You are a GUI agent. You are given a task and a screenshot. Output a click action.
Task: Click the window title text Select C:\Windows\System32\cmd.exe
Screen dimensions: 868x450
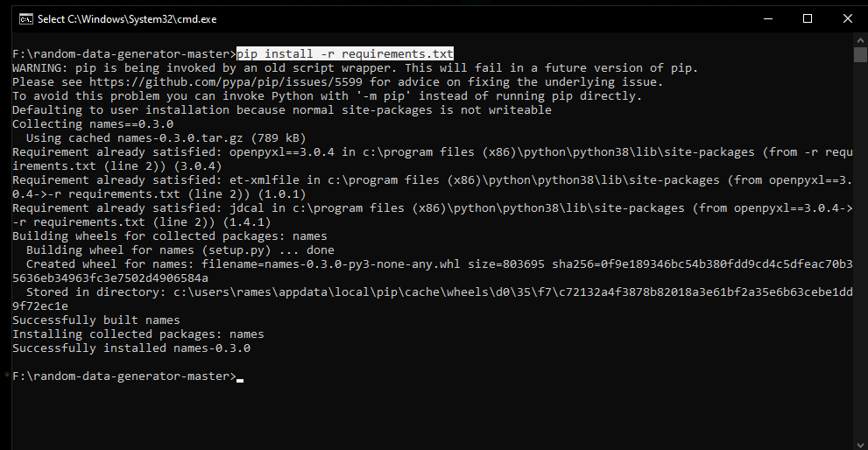[127, 19]
